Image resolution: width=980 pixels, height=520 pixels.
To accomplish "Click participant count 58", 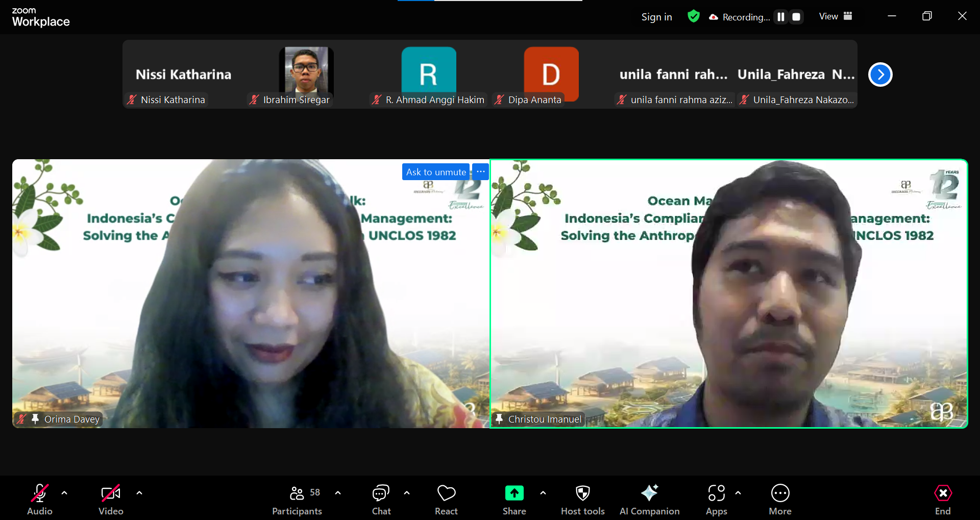I will click(x=315, y=492).
